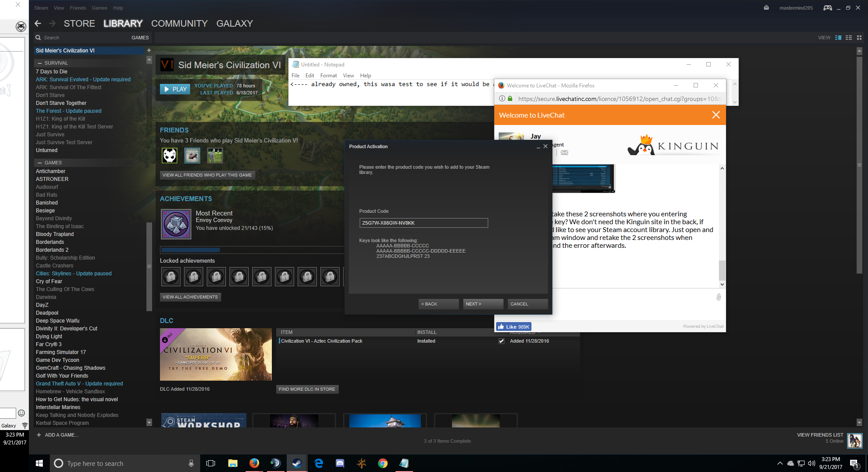The image size is (868, 472).
Task: Open the Steam menu
Action: [41, 8]
